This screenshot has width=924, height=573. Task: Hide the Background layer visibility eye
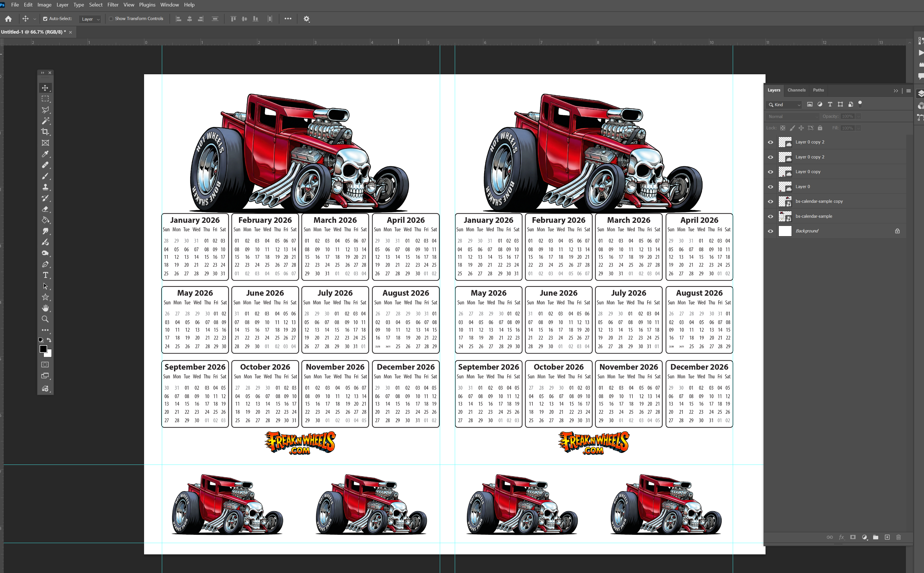pyautogui.click(x=770, y=231)
